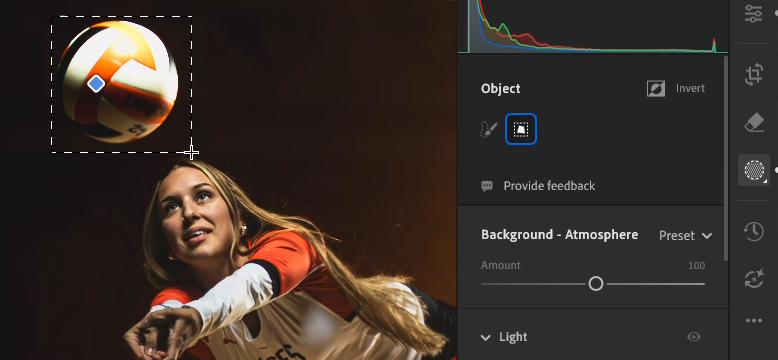Click the Amount slider handle

(x=596, y=284)
